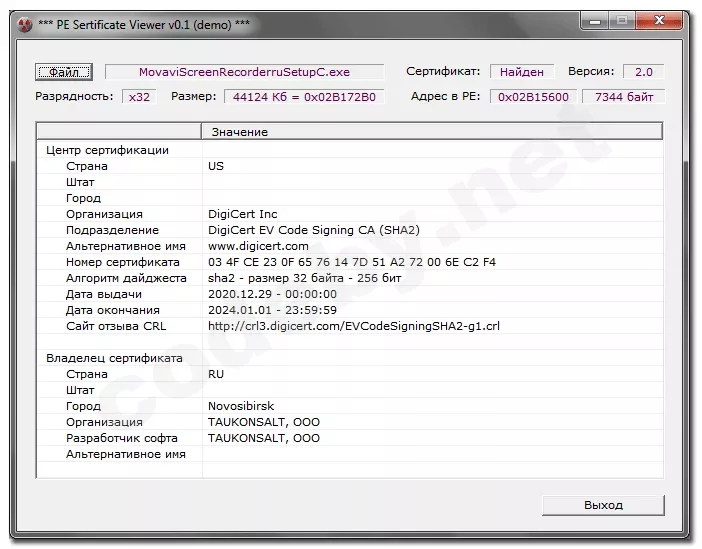Click the sha2 digest algorithm value
This screenshot has width=702, height=549.
304,278
